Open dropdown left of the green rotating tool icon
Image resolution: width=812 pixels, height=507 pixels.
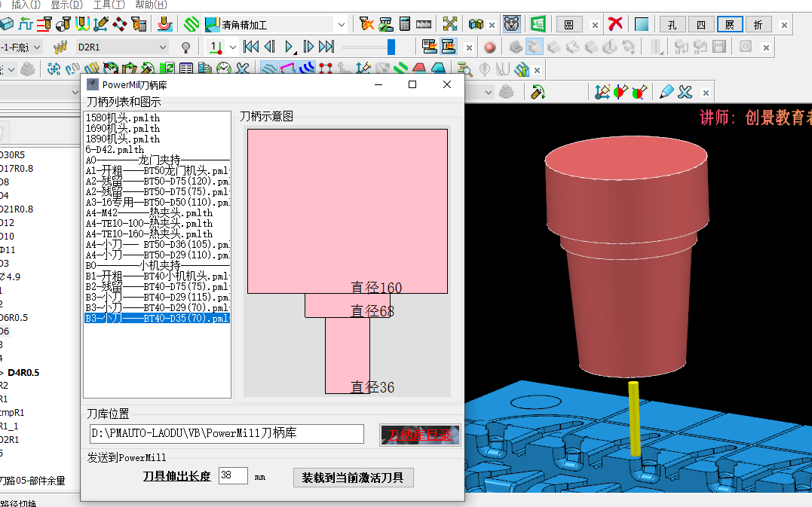click(x=489, y=92)
